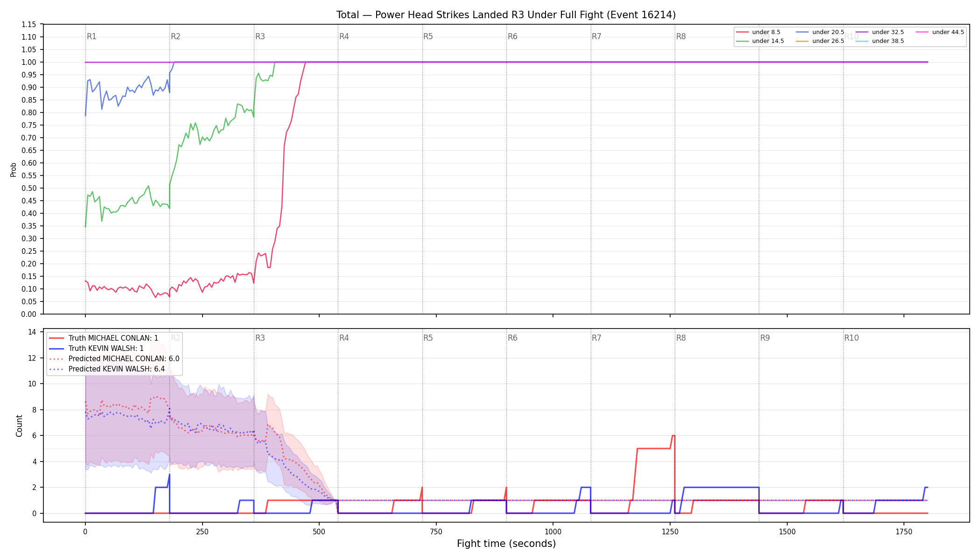Image resolution: width=980 pixels, height=560 pixels.
Task: Click the R3 round marker in Prob chart
Action: (260, 36)
